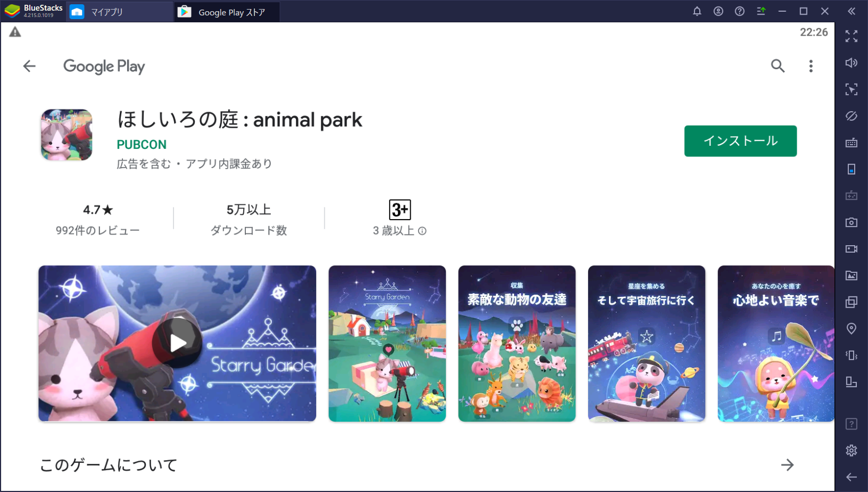Open the Starry Garden island screenshot
868x492 pixels.
(x=387, y=344)
